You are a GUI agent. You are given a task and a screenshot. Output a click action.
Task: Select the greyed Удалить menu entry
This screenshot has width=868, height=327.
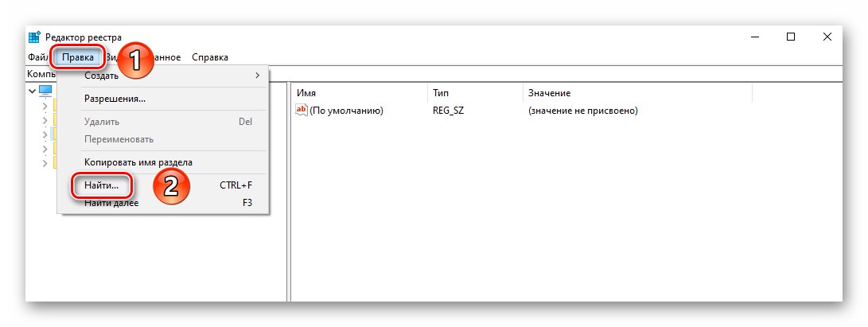pos(163,122)
